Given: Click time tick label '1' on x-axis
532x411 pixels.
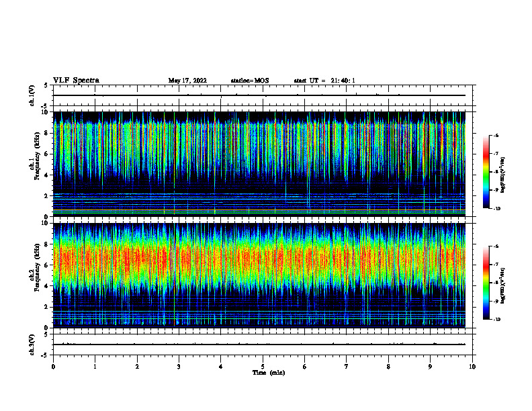Looking at the screenshot, I should 95,367.
